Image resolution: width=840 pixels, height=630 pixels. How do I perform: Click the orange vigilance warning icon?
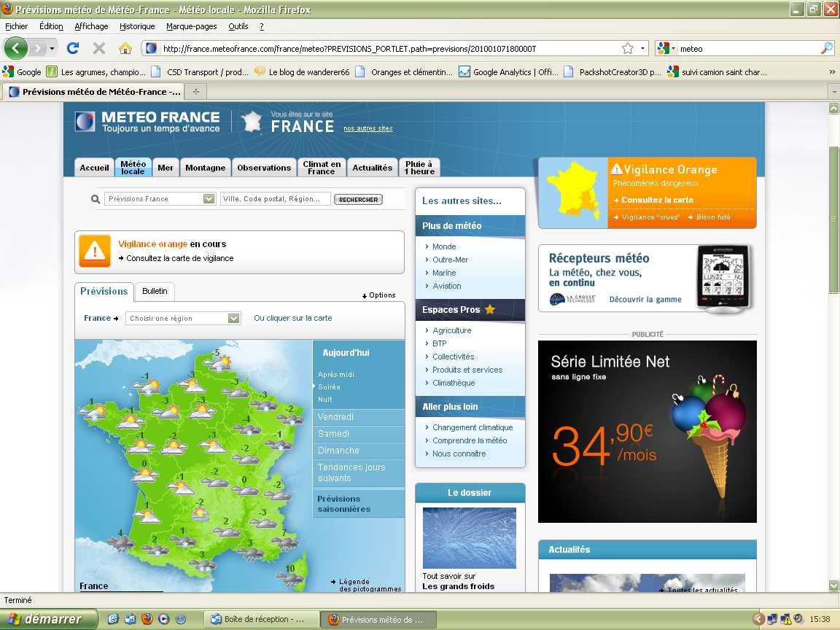[x=95, y=251]
